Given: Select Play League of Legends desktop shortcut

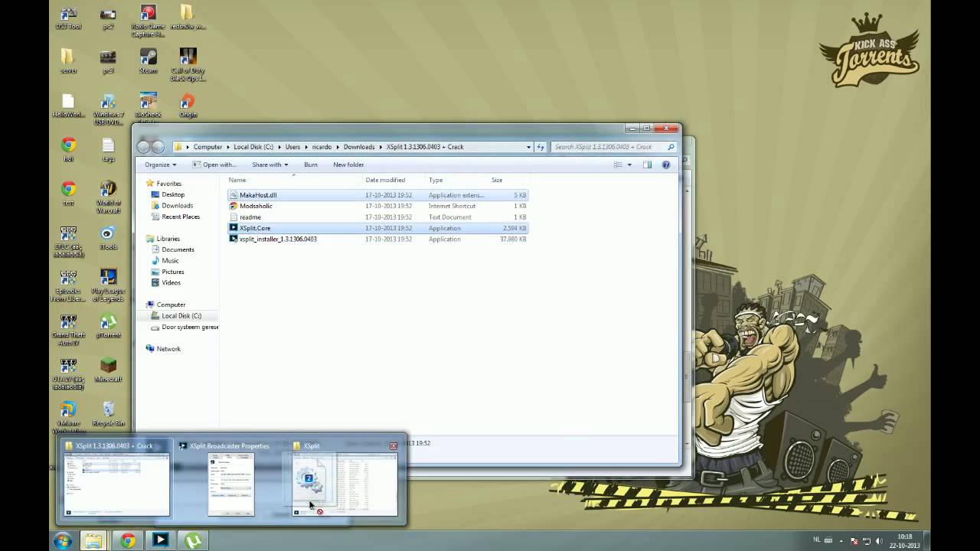Looking at the screenshot, I should 108,285.
